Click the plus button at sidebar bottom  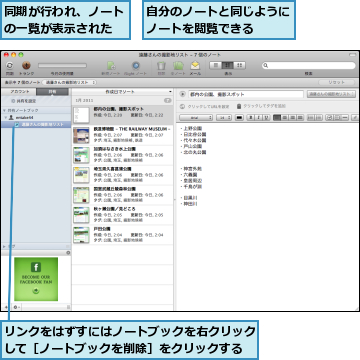click(6, 307)
